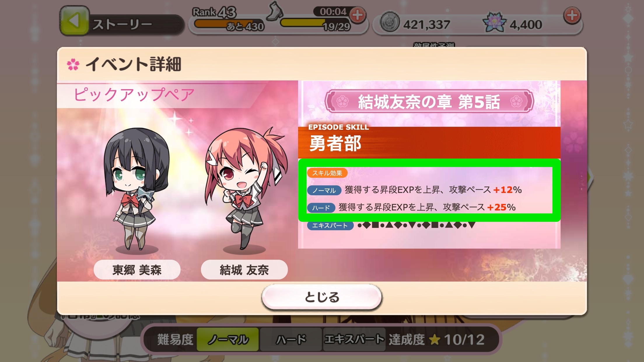This screenshot has width=644, height=362.
Task: Tap the 結城 友奈 name label
Action: click(244, 270)
